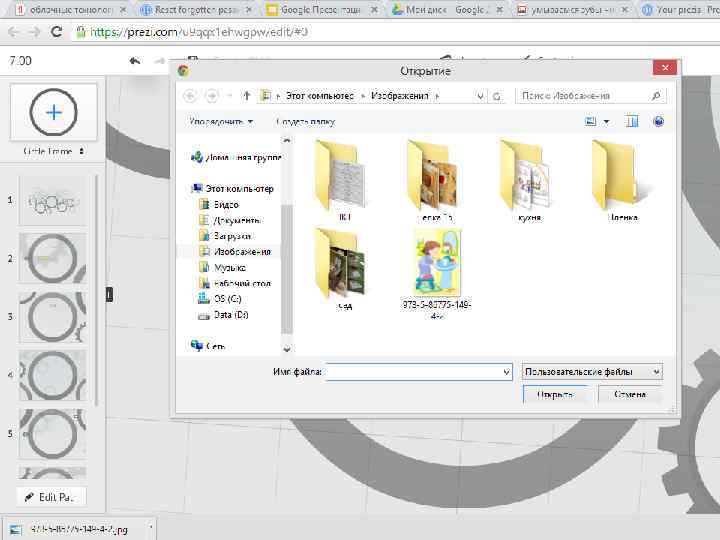Expand the address bar history dropdown
Image resolution: width=720 pixels, height=540 pixels.
click(x=480, y=96)
